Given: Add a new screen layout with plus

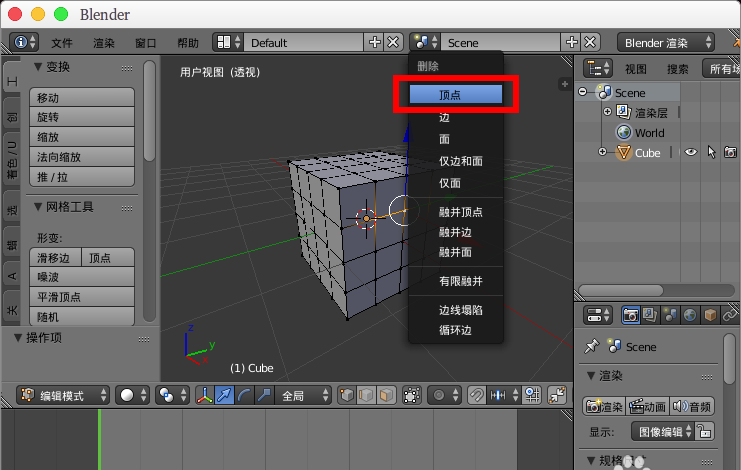Looking at the screenshot, I should point(375,43).
